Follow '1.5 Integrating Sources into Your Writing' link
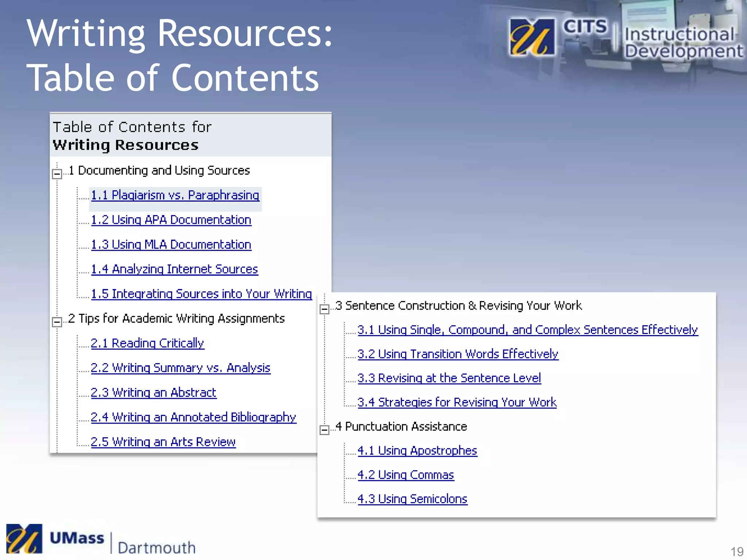The height and width of the screenshot is (560, 747). 201,294
